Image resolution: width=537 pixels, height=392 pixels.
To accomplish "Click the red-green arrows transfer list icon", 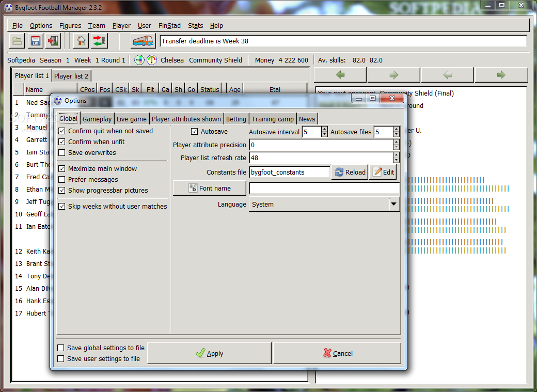I will click(x=100, y=41).
